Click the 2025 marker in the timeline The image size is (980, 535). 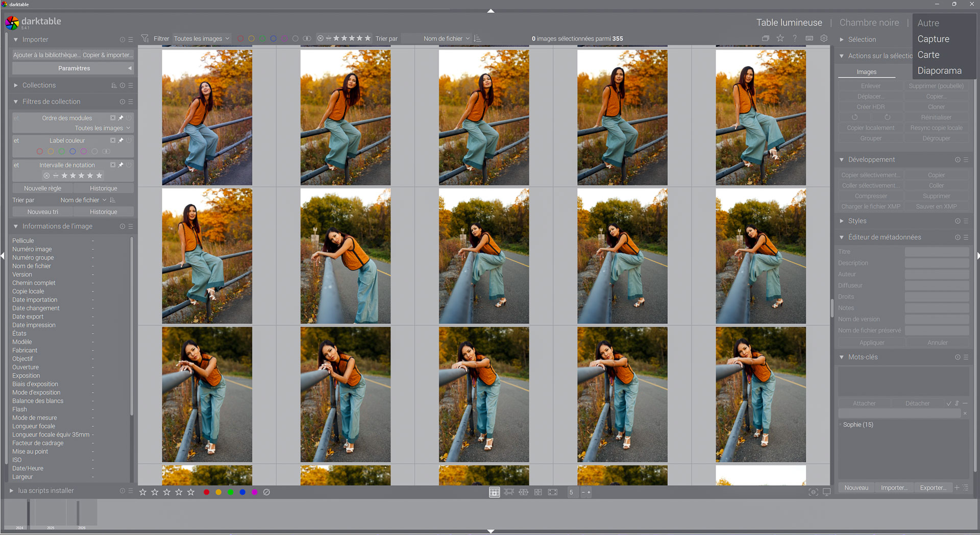pos(51,528)
